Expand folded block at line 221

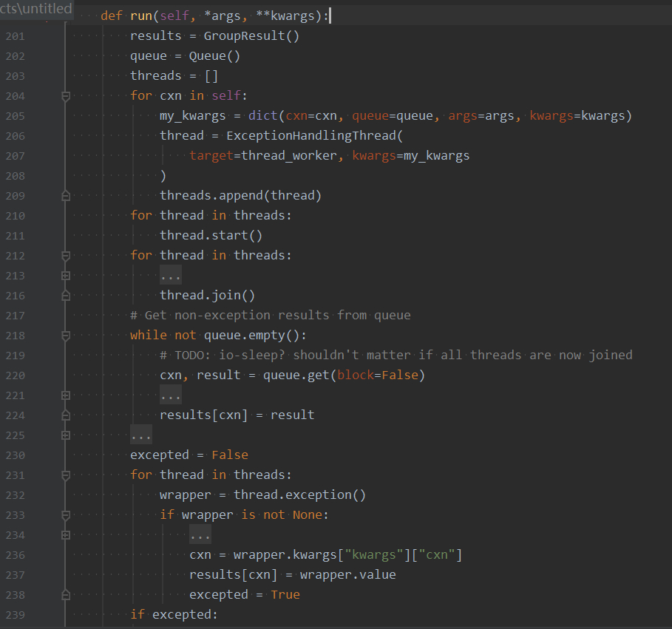coord(66,395)
